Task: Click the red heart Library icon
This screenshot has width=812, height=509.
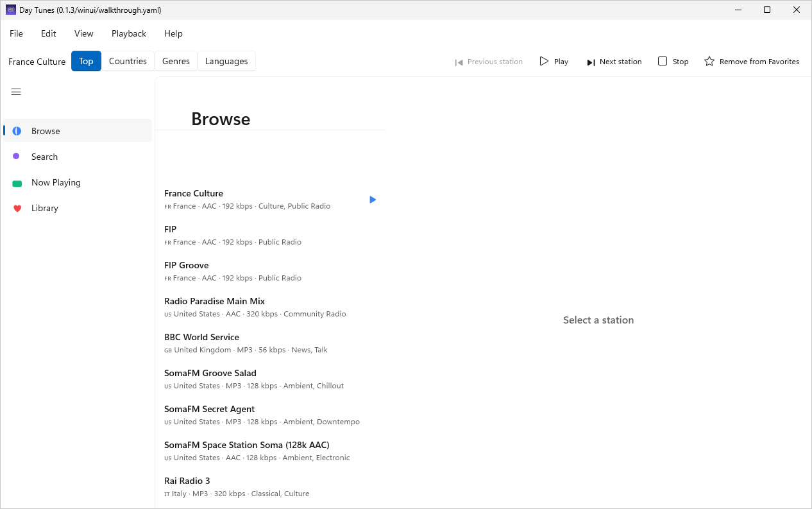Action: 17,208
